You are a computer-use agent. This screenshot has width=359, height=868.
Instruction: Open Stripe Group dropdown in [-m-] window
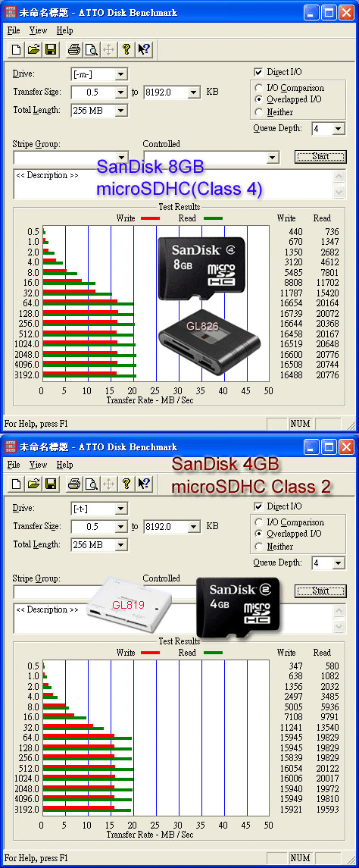[x=122, y=158]
